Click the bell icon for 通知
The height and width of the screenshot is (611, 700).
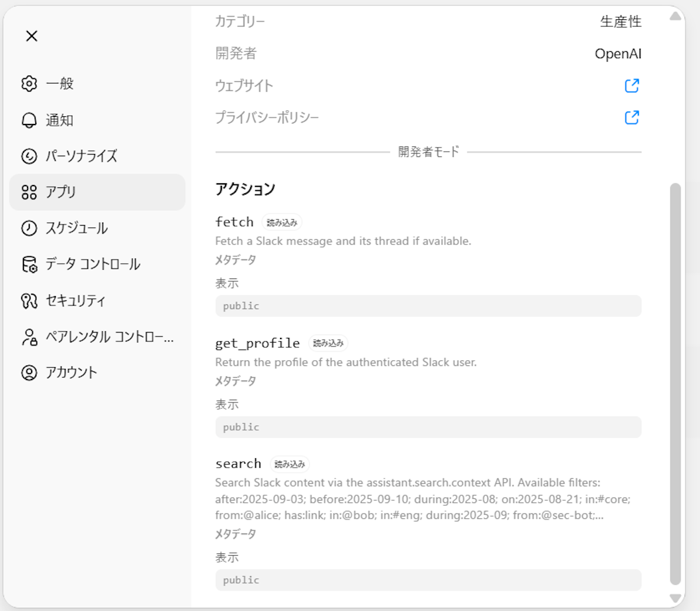[x=29, y=120]
